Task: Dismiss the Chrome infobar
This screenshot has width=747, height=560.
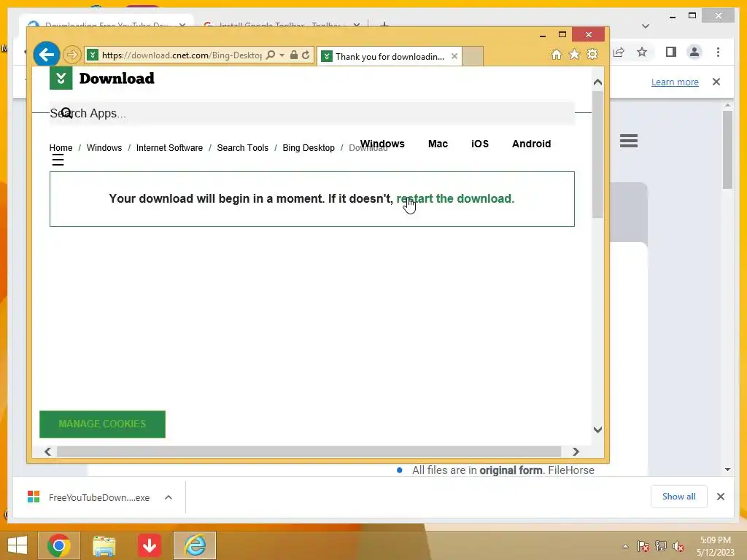Action: click(x=716, y=82)
